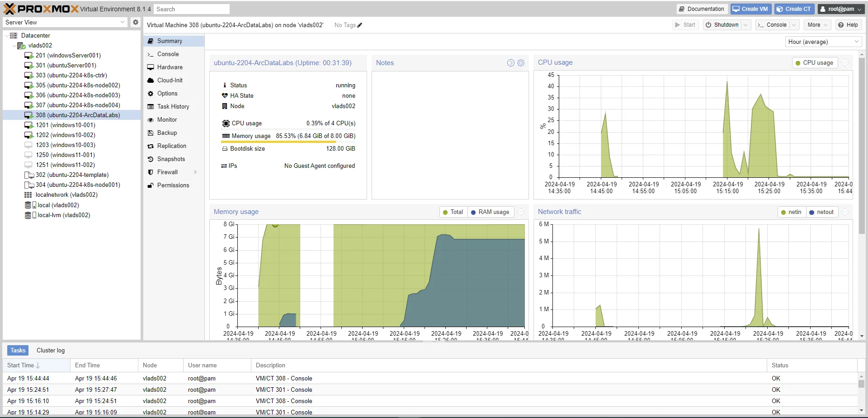Click the task log vertical scrollbar
Image resolution: width=868 pixels, height=418 pixels.
pyautogui.click(x=861, y=384)
